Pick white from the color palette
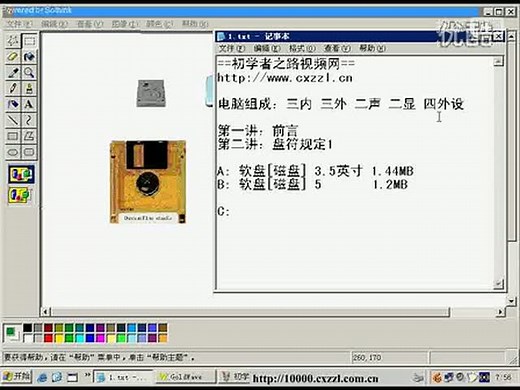 click(x=27, y=339)
